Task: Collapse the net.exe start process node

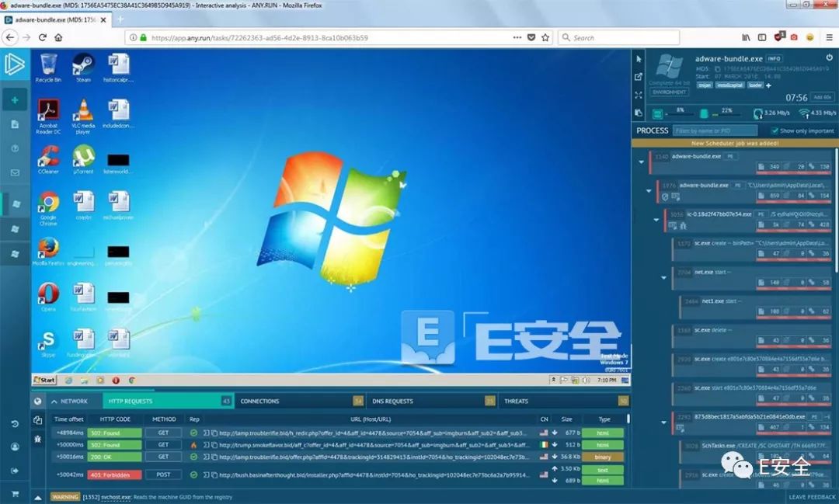Action: [x=663, y=277]
